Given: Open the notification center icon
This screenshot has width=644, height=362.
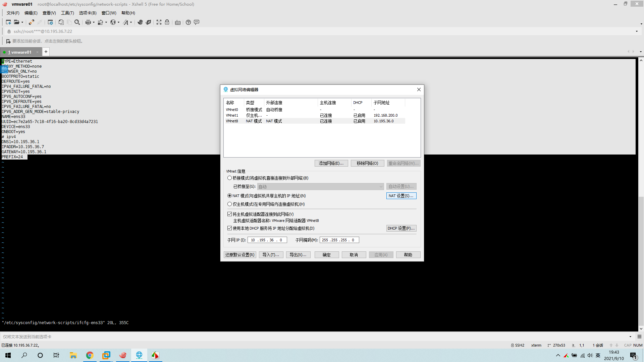Looking at the screenshot, I should coord(633,356).
